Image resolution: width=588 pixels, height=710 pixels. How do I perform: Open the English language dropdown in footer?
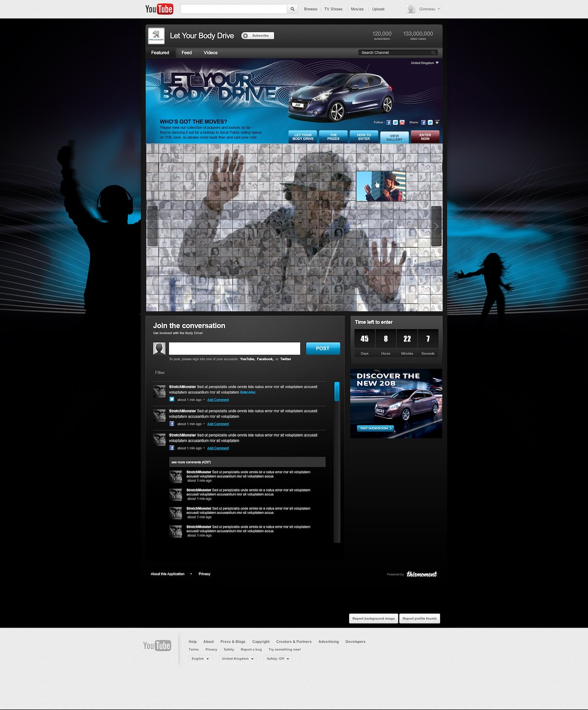coord(200,659)
